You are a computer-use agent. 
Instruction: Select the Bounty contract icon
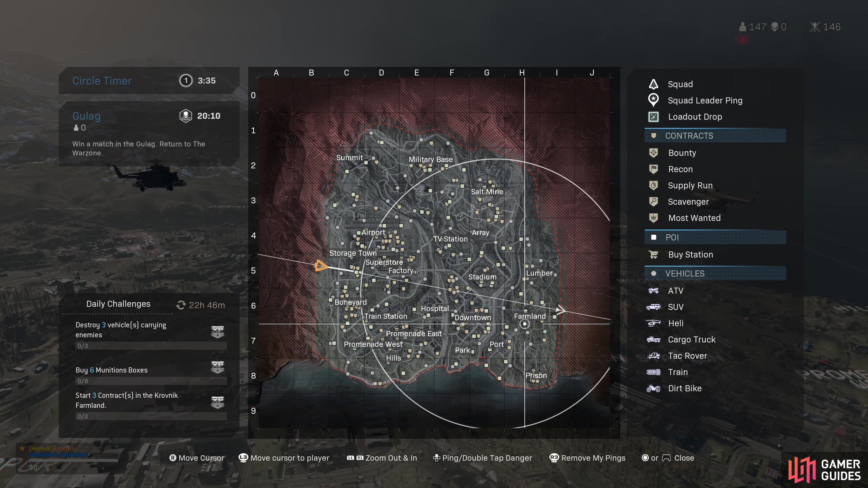coord(654,152)
